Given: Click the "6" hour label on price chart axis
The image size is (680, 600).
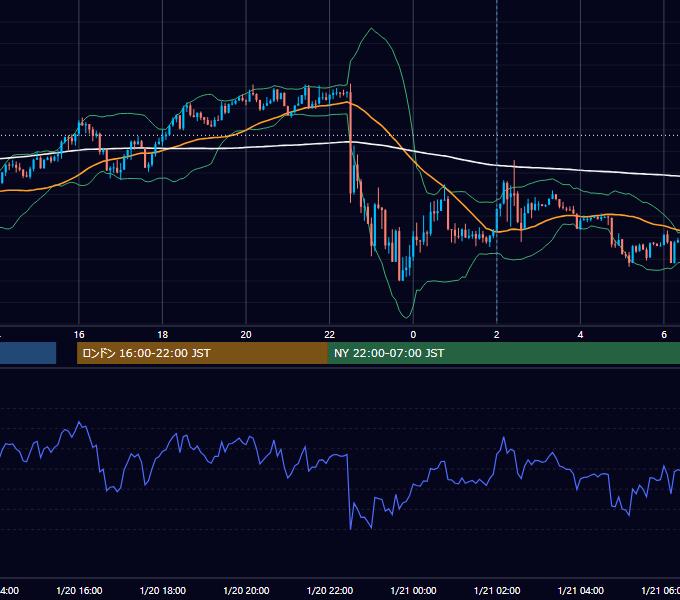Looking at the screenshot, I should click(664, 334).
